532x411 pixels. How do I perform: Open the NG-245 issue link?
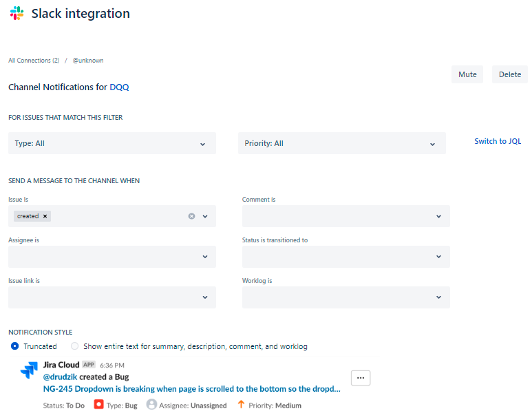pos(191,388)
